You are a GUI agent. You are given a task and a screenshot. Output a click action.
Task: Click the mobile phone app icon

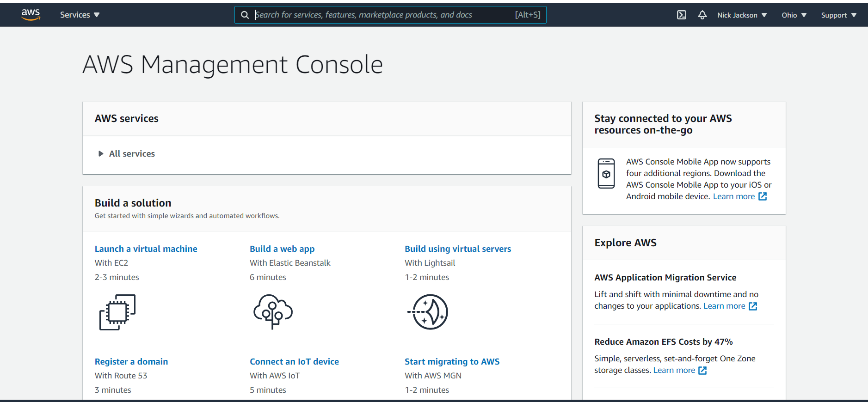point(606,173)
